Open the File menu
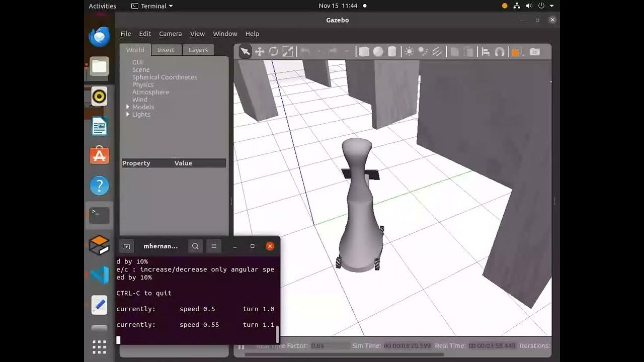The image size is (644, 362). coord(126,34)
